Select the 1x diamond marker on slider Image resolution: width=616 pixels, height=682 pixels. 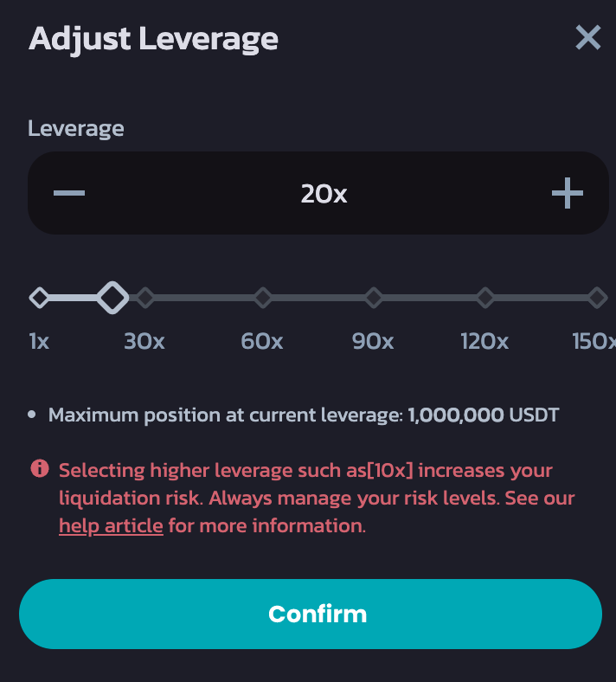click(x=39, y=298)
